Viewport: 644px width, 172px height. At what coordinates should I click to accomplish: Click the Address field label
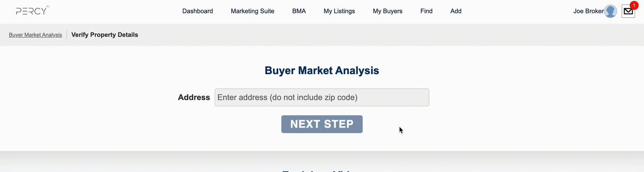point(194,97)
